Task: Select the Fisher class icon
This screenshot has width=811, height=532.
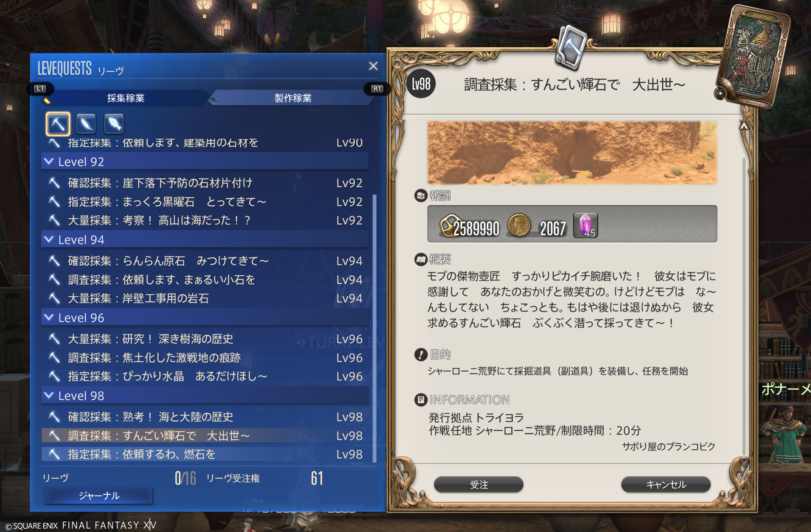Action: (x=114, y=124)
